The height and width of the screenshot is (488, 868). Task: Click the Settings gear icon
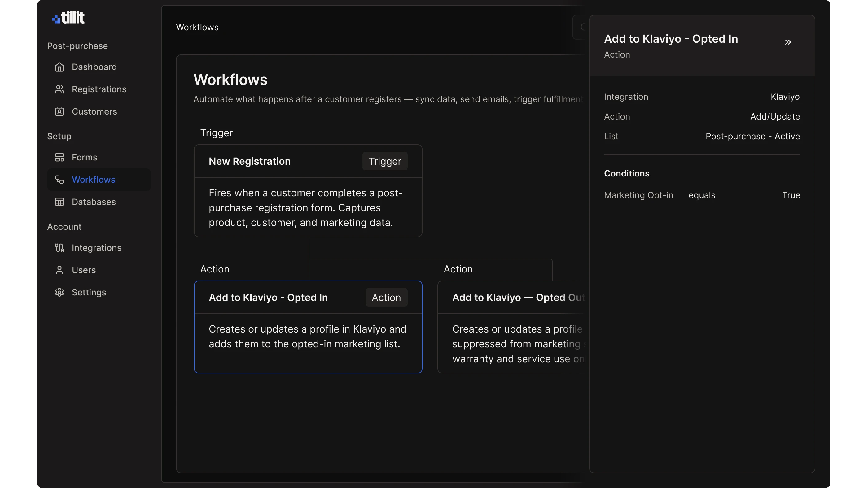coord(59,292)
